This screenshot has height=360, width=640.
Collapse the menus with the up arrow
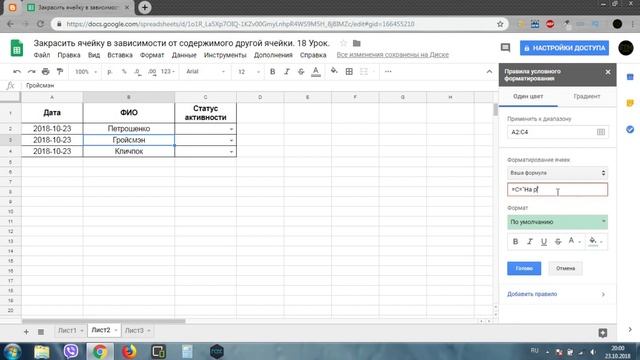coord(489,71)
